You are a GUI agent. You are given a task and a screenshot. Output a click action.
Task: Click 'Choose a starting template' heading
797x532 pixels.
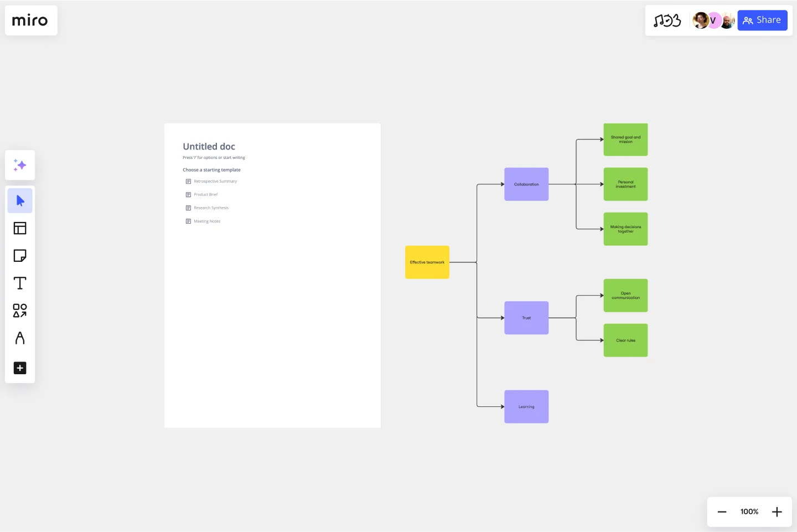pyautogui.click(x=211, y=170)
